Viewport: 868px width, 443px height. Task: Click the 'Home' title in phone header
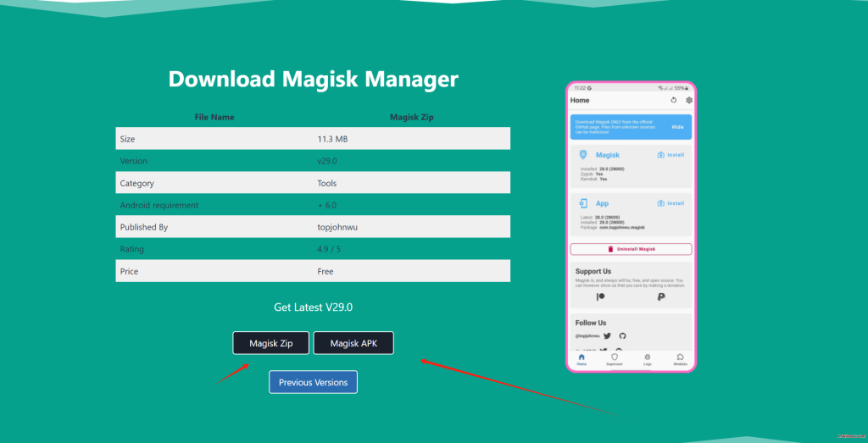click(x=580, y=100)
